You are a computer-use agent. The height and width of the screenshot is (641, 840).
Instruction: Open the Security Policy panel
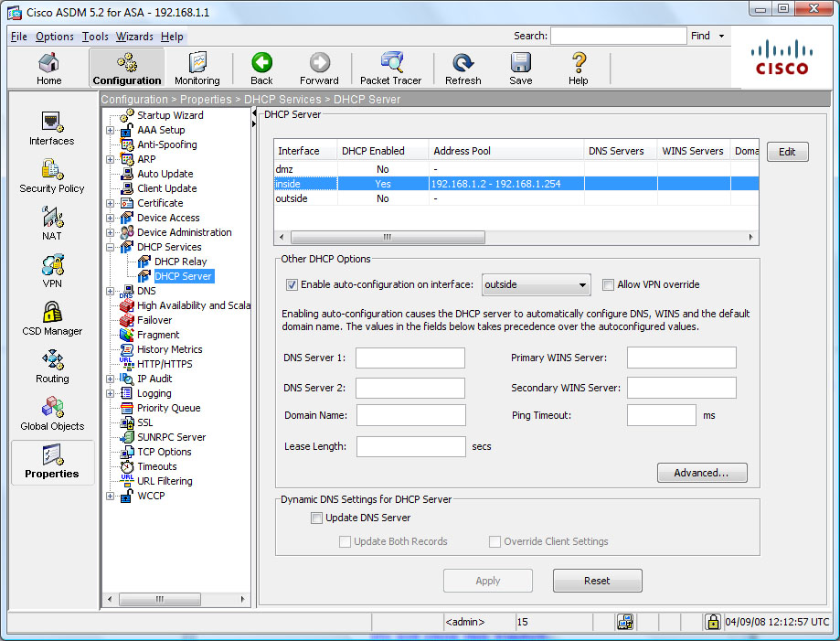[52, 176]
